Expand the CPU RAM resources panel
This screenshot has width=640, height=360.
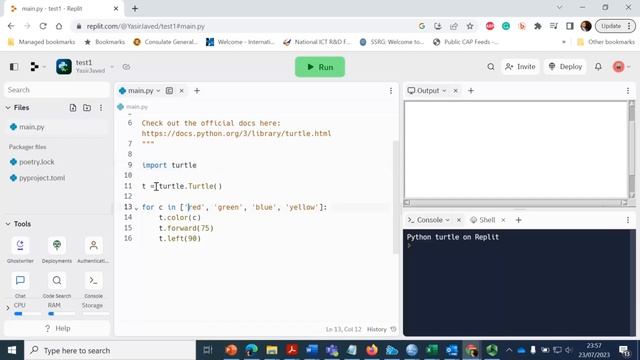coord(8,308)
